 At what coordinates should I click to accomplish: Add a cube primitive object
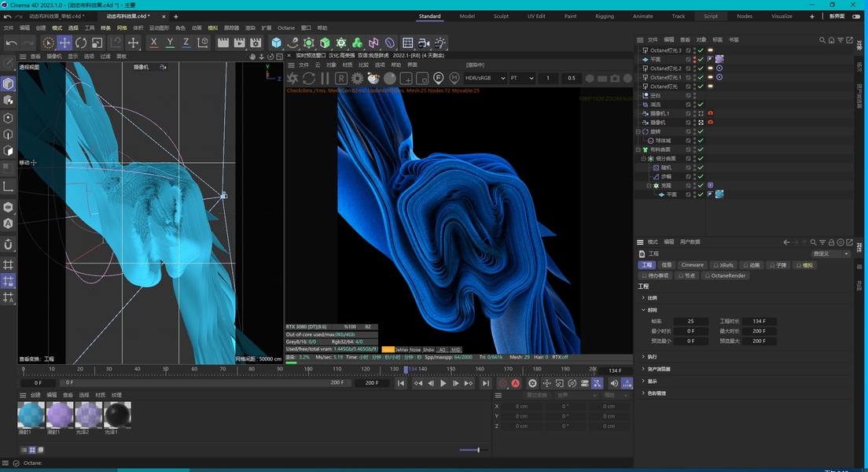point(276,42)
